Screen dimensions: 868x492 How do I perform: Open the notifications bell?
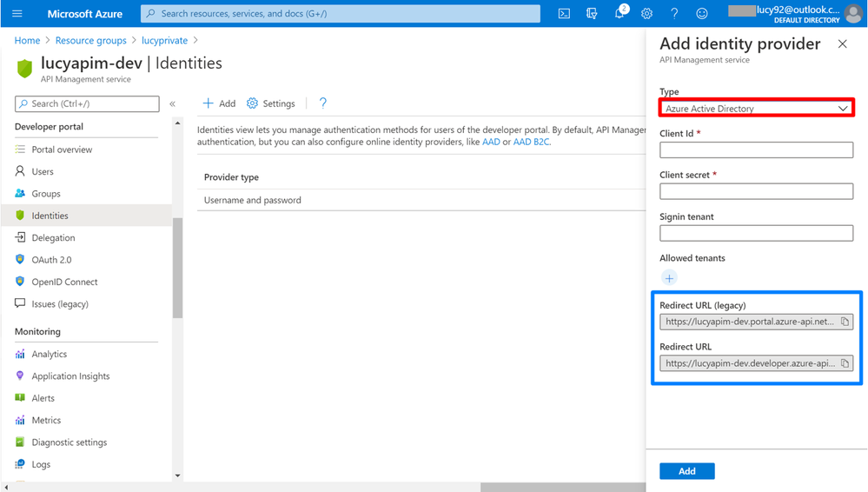(x=620, y=13)
